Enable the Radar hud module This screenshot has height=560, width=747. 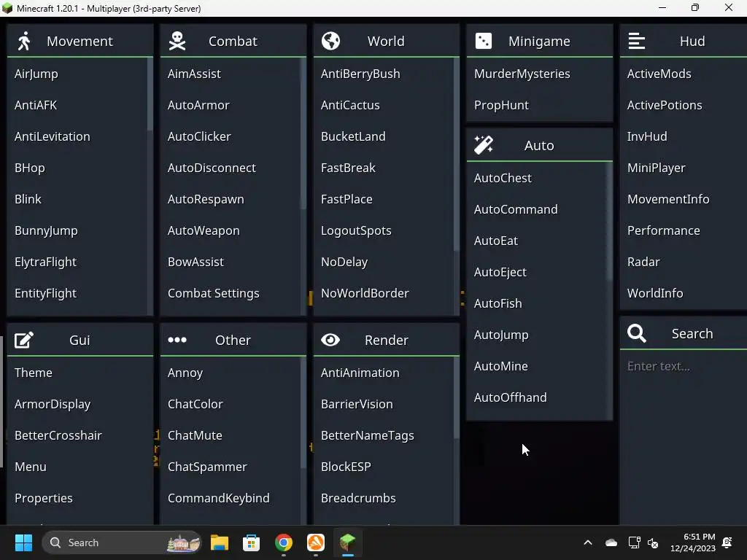[x=683, y=262]
